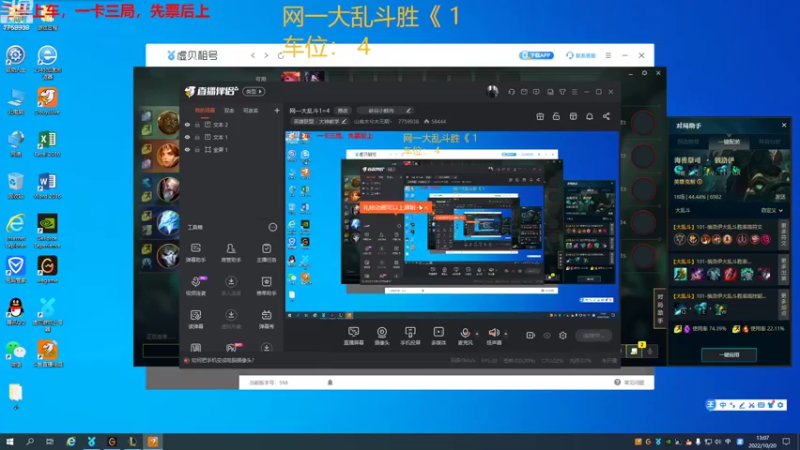
Task: Toggle the lock on layer 文本 2
Action: point(197,124)
